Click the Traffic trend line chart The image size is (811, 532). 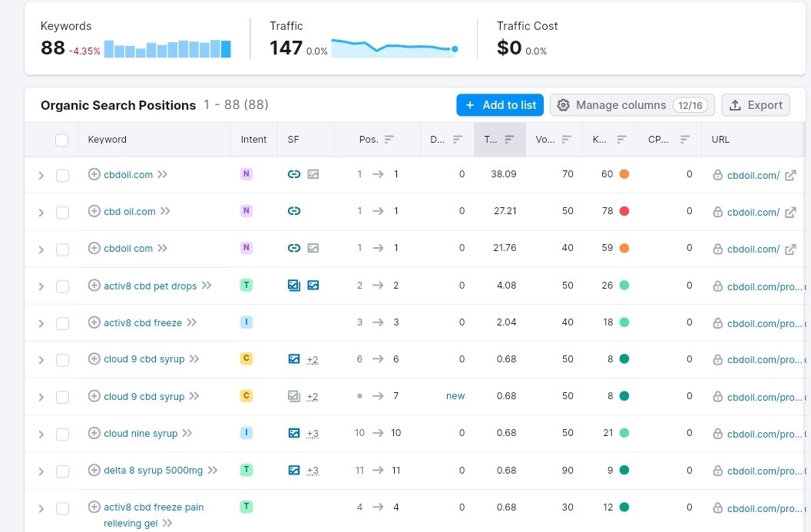(395, 48)
